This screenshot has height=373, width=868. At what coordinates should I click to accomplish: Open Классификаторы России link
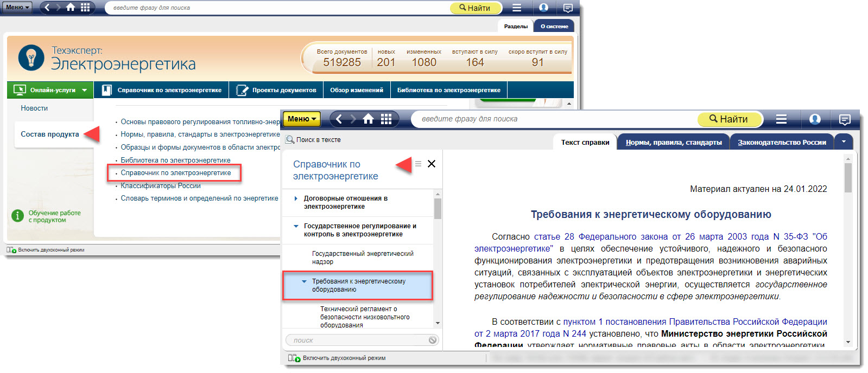[x=161, y=185]
